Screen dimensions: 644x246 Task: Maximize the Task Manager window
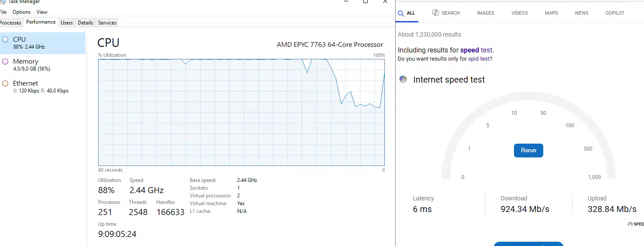pyautogui.click(x=365, y=2)
